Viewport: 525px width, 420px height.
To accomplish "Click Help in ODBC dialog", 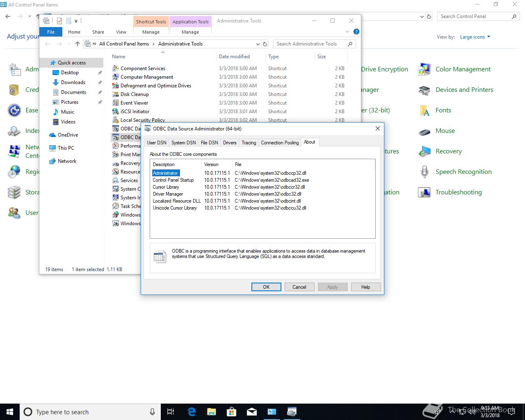I will (x=366, y=287).
